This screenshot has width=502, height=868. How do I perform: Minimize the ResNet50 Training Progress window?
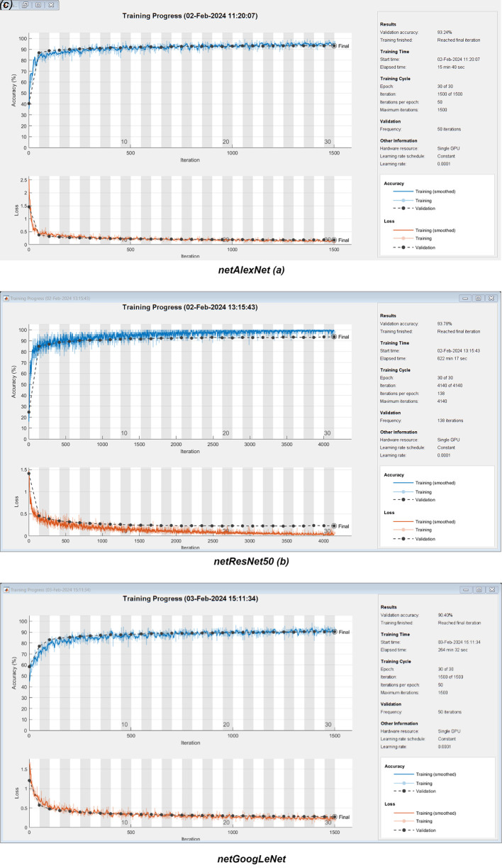467,298
